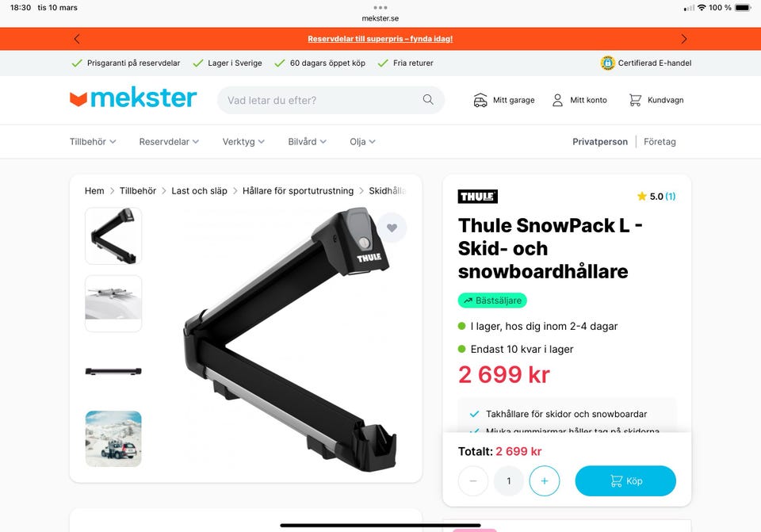Click the Köp buy button

coord(625,481)
